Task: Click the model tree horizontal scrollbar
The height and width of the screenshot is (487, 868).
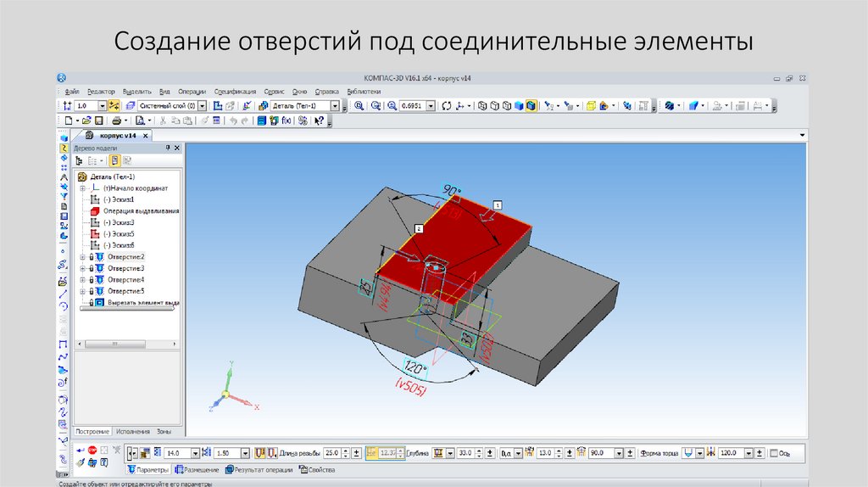Action: click(127, 344)
